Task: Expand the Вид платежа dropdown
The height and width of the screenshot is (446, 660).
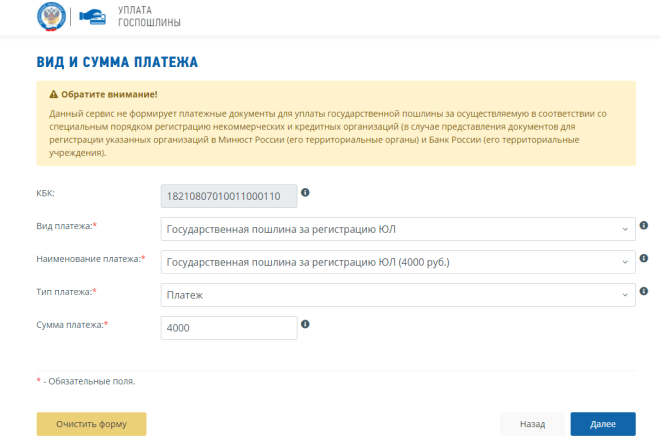Action: pos(397,229)
